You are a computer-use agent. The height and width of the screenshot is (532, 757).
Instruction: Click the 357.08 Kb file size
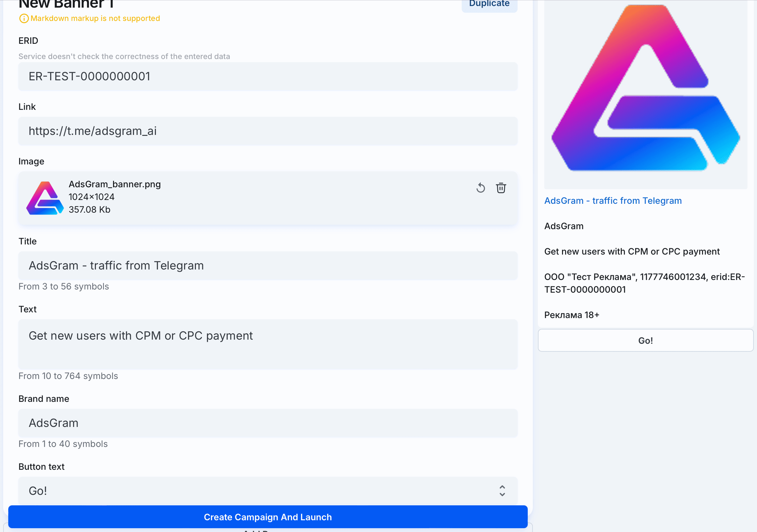click(x=89, y=209)
